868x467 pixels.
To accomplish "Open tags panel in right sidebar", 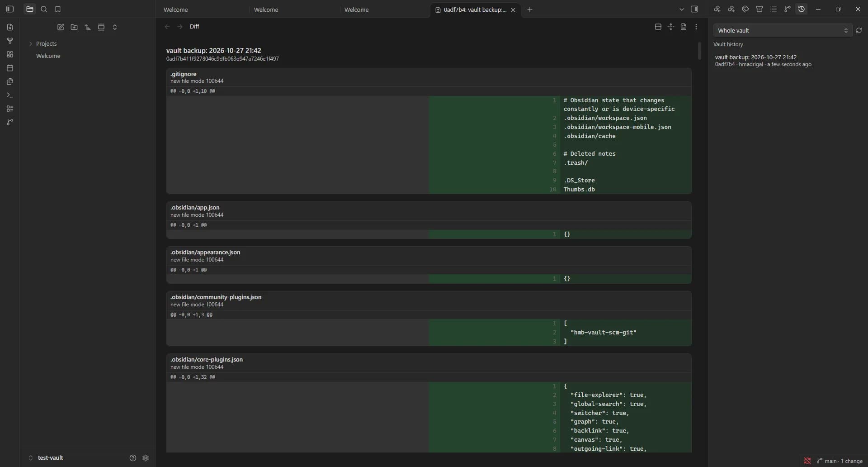I will (745, 9).
